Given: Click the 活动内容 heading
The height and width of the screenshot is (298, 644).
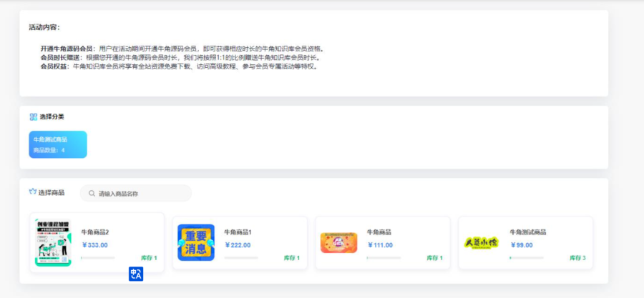Looking at the screenshot, I should click(x=45, y=27).
